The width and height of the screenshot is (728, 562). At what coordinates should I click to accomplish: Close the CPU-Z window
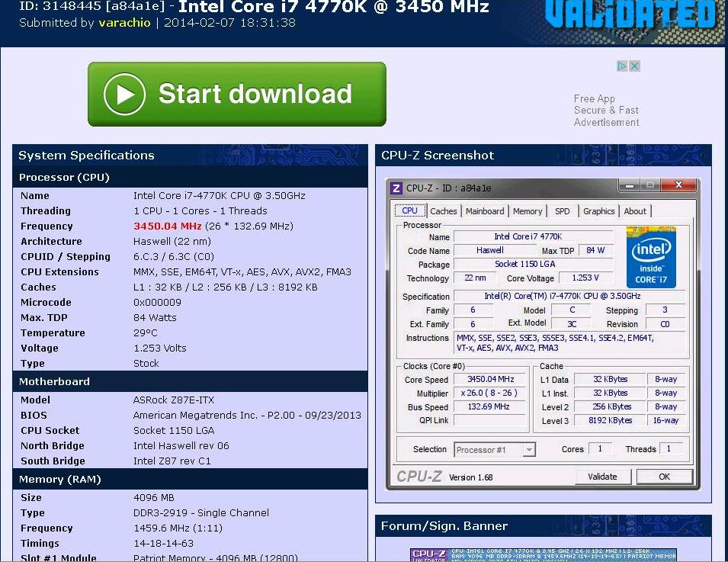tap(678, 185)
